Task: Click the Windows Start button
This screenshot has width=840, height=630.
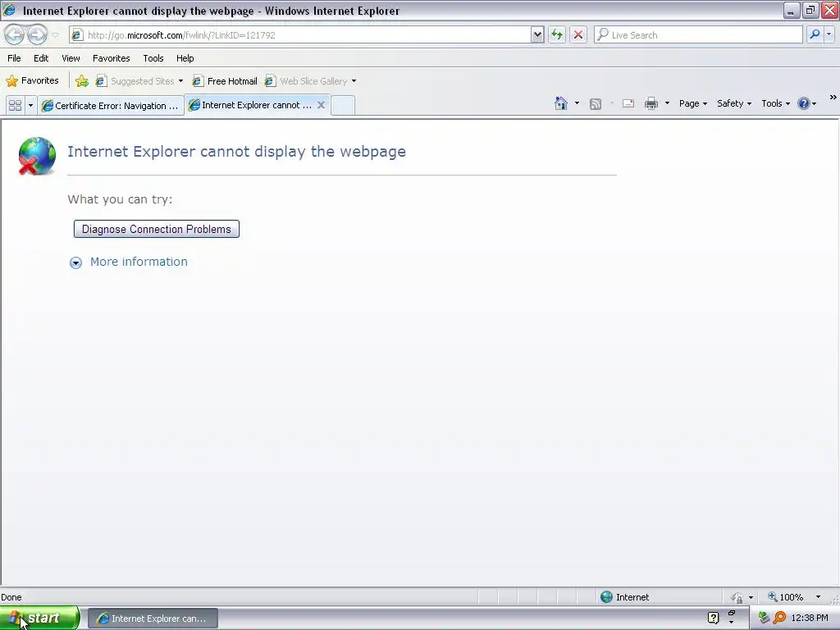Action: pyautogui.click(x=39, y=618)
